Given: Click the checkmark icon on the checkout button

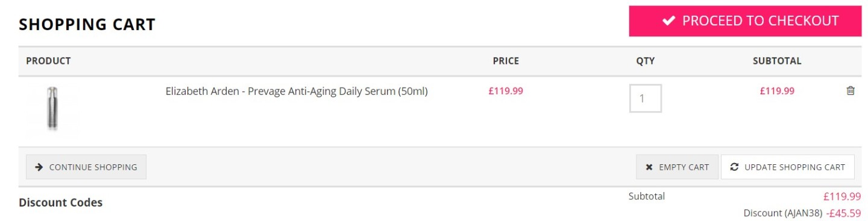Looking at the screenshot, I should 668,21.
